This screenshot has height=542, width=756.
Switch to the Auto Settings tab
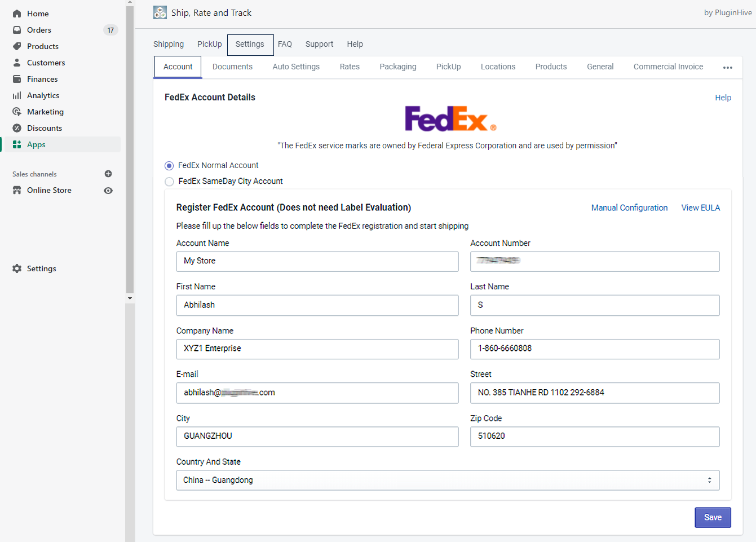click(x=296, y=67)
